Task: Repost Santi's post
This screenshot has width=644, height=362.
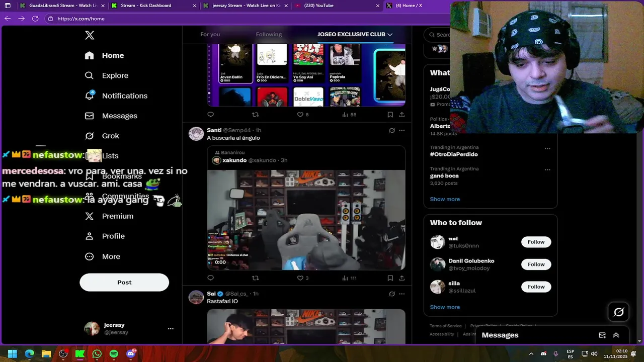Action: click(x=255, y=278)
